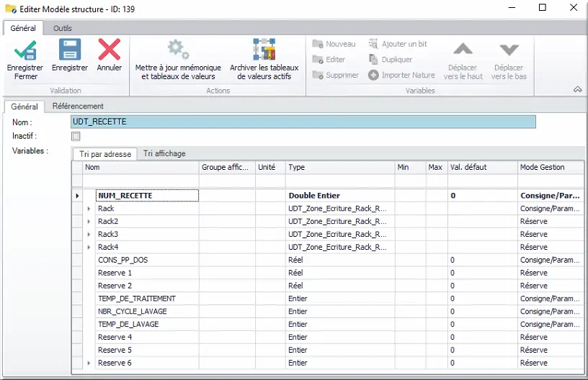Click the default value 0 of NUM_RECETTE
The height and width of the screenshot is (380, 588).
pos(483,196)
